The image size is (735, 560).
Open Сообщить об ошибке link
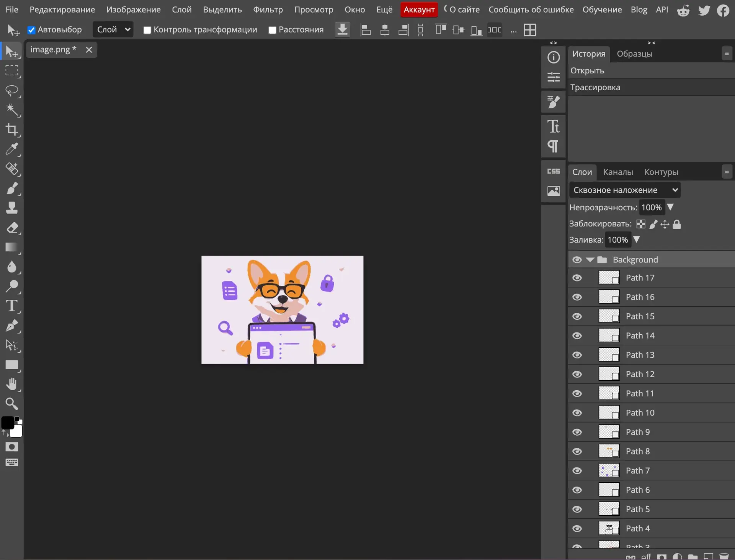531,10
